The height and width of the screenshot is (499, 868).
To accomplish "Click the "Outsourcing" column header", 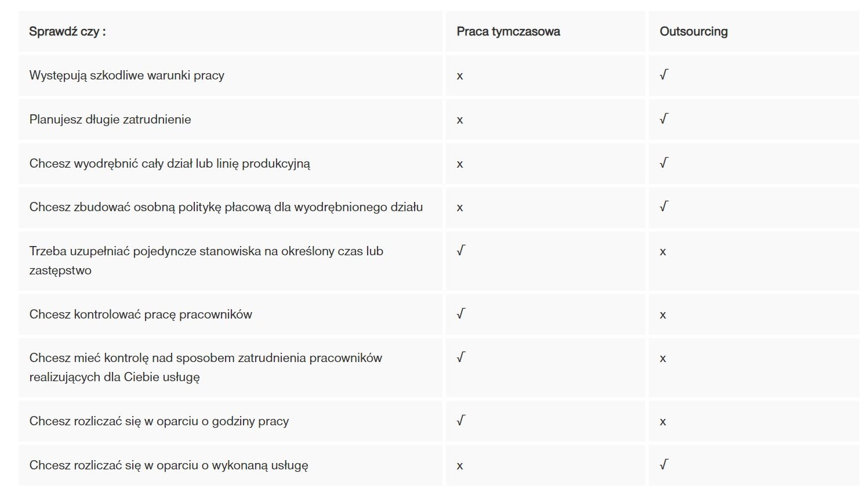I will [x=693, y=32].
